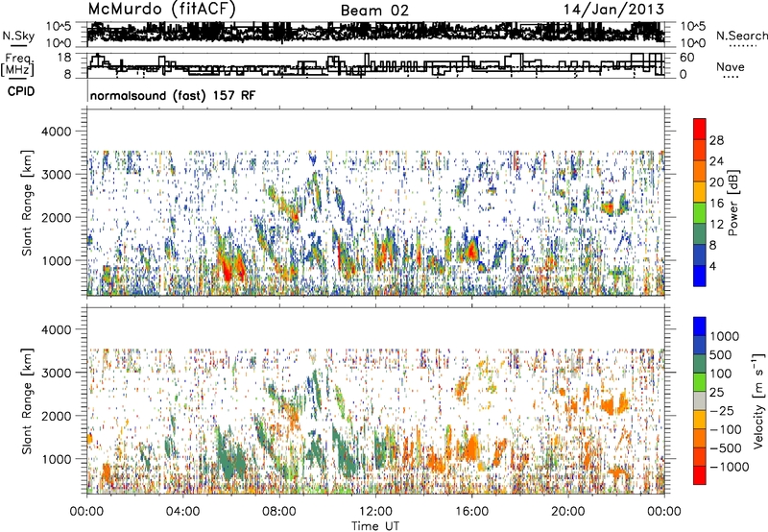Click 'normalsound (fast) 157 RF' text
This screenshot has width=768, height=532.
[x=173, y=95]
